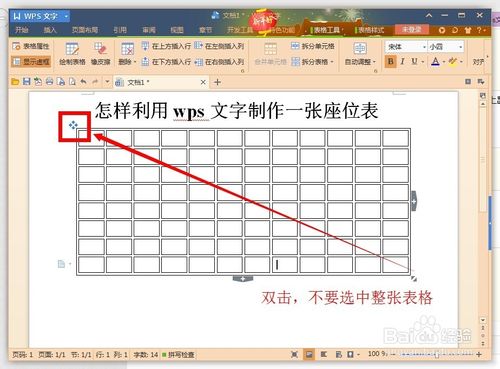Click the undo arrow icon

point(83,82)
